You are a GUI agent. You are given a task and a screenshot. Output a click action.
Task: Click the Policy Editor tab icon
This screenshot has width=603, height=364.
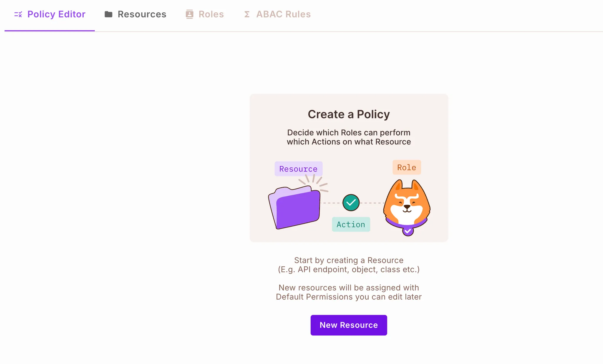[18, 14]
